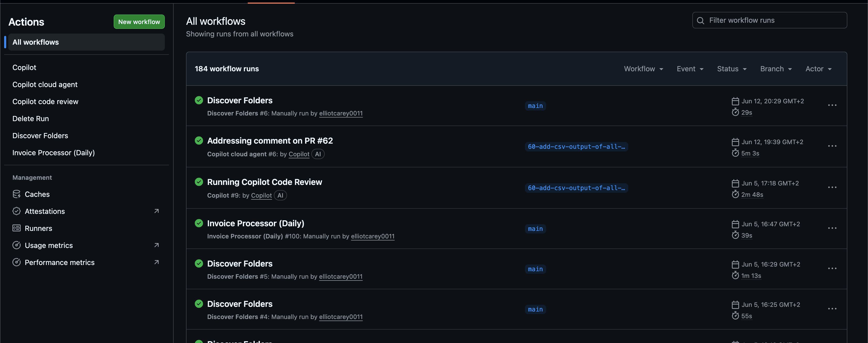Click the success icon for Discover Folders #5

[x=199, y=263]
